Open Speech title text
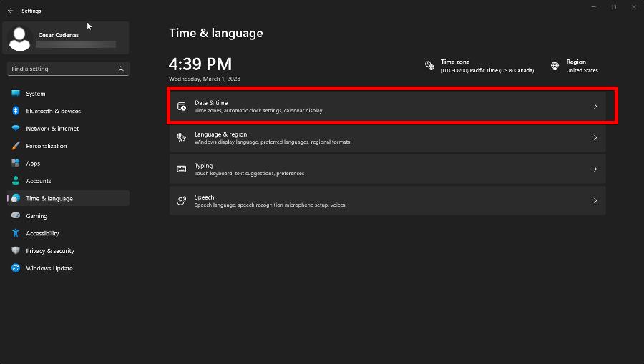 coord(204,197)
